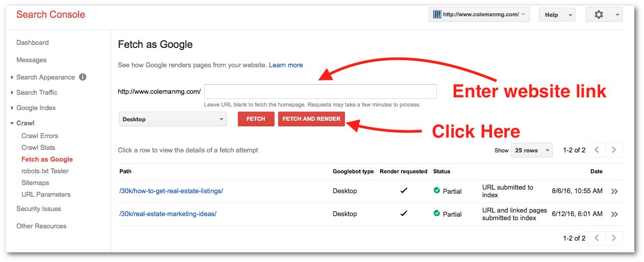Click the URL input field
Image resolution: width=644 pixels, height=262 pixels.
tap(320, 92)
